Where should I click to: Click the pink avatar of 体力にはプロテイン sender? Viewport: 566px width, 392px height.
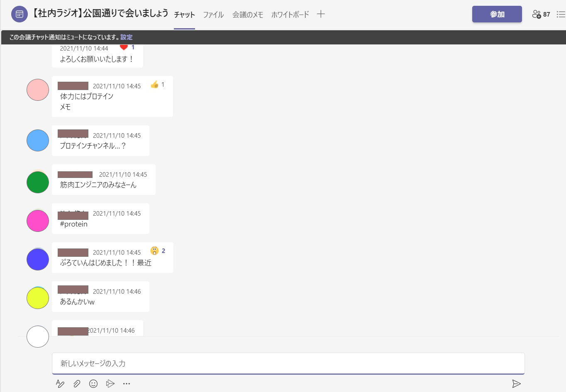coord(38,90)
